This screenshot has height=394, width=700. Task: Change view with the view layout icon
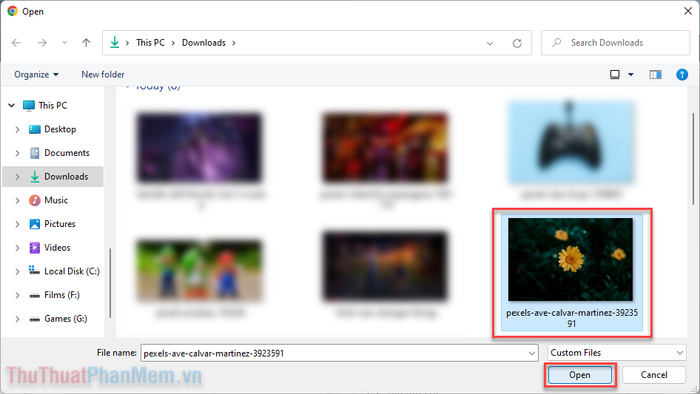click(615, 75)
